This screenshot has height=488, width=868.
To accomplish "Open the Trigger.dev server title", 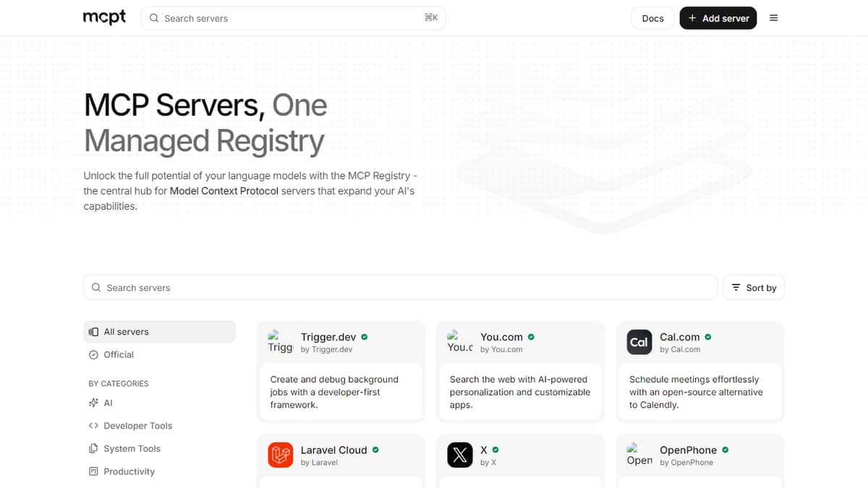I will [328, 337].
